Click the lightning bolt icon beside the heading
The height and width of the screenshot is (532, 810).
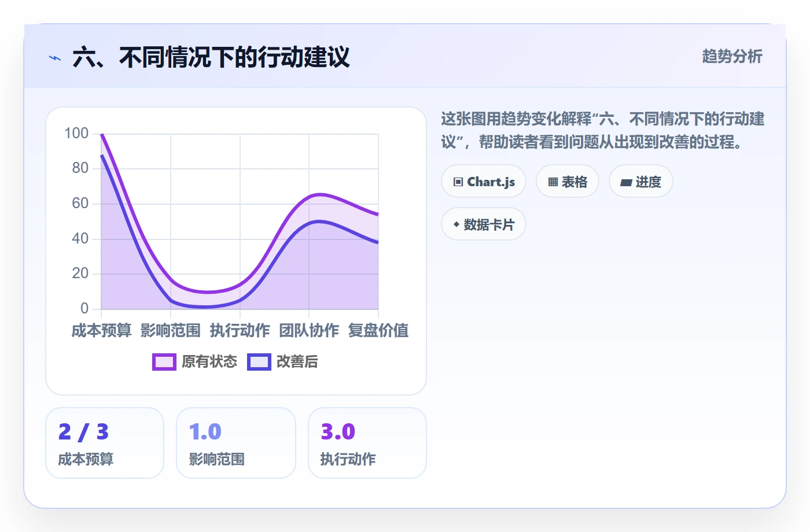55,58
